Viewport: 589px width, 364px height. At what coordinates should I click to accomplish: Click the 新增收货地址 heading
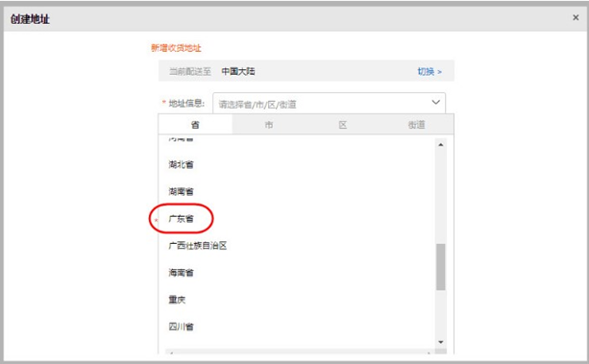point(176,48)
